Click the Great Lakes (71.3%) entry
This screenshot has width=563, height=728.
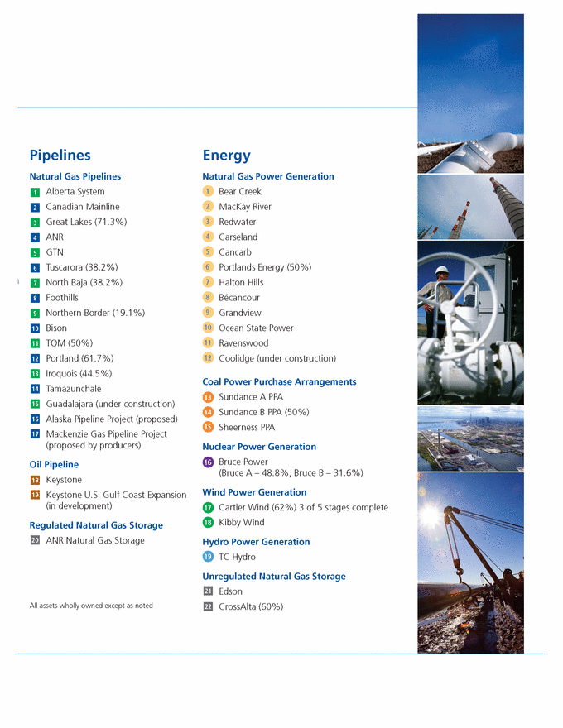pyautogui.click(x=86, y=222)
